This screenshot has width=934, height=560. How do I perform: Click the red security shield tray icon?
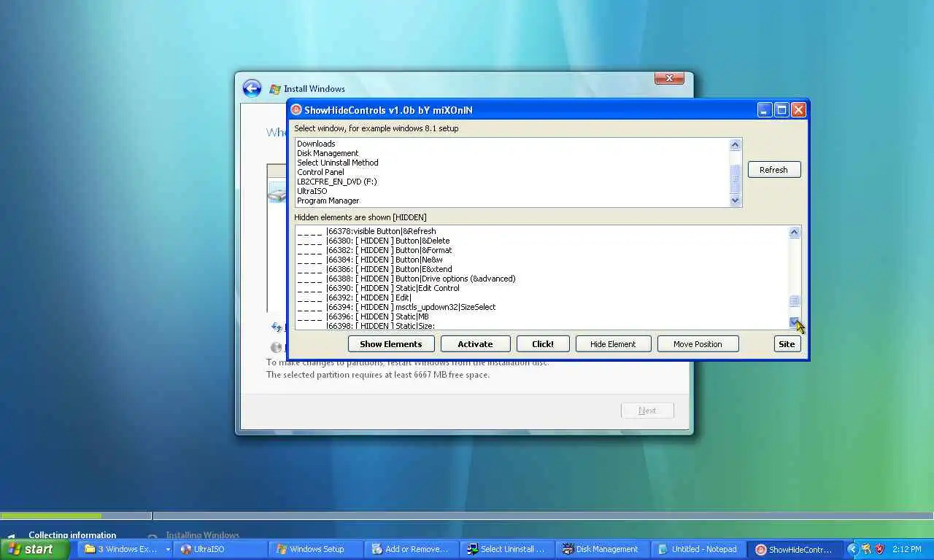point(880,549)
